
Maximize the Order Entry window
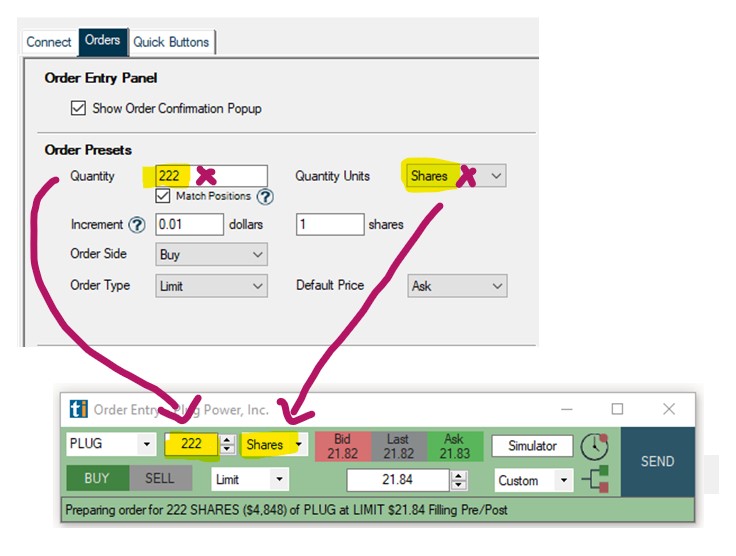click(x=617, y=409)
